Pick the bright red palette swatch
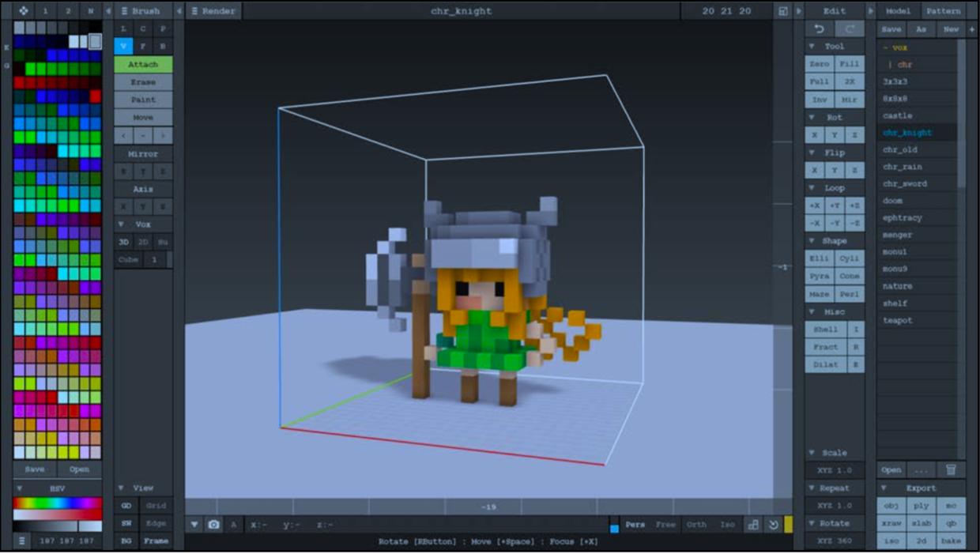Screen dimensions: 980x554 point(95,96)
